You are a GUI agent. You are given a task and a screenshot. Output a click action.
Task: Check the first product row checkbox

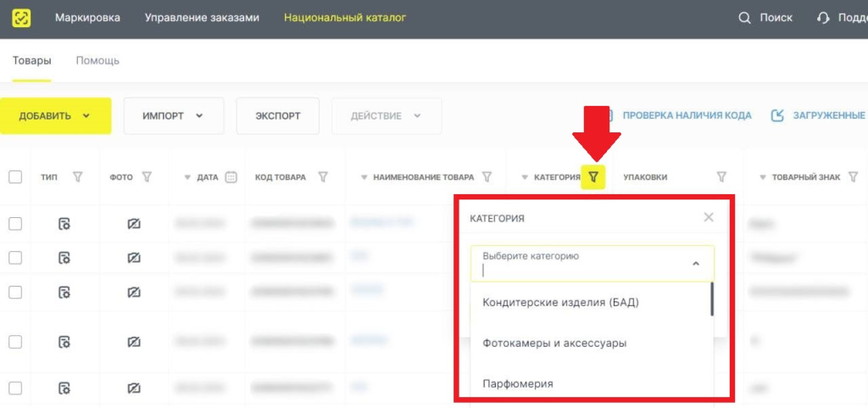coord(15,224)
